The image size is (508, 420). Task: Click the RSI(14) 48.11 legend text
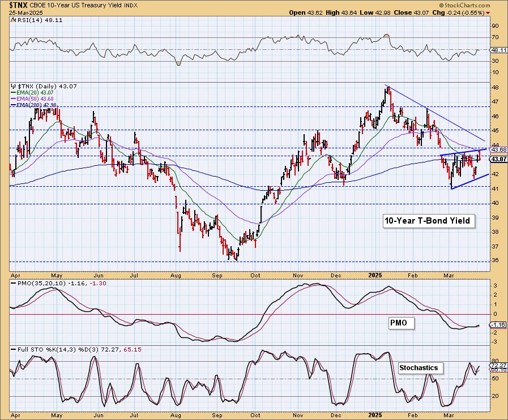[39, 20]
